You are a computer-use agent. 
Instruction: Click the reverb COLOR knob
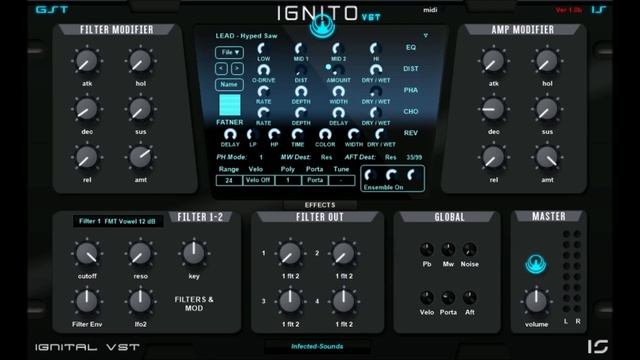pyautogui.click(x=325, y=134)
